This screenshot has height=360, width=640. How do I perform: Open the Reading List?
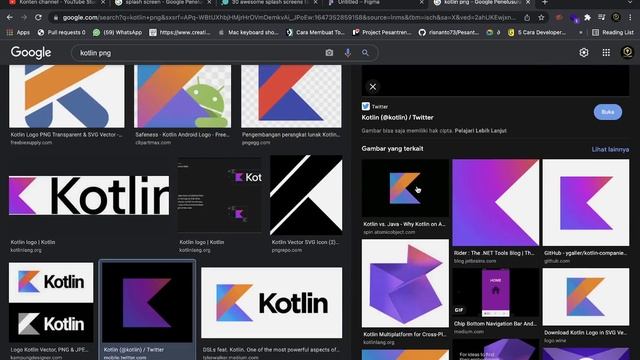613,32
